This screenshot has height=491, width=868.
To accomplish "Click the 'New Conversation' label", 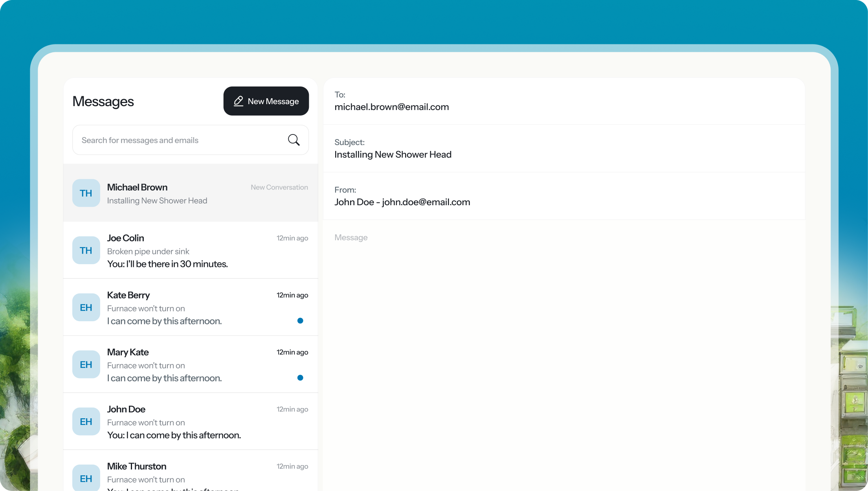I will tap(279, 187).
